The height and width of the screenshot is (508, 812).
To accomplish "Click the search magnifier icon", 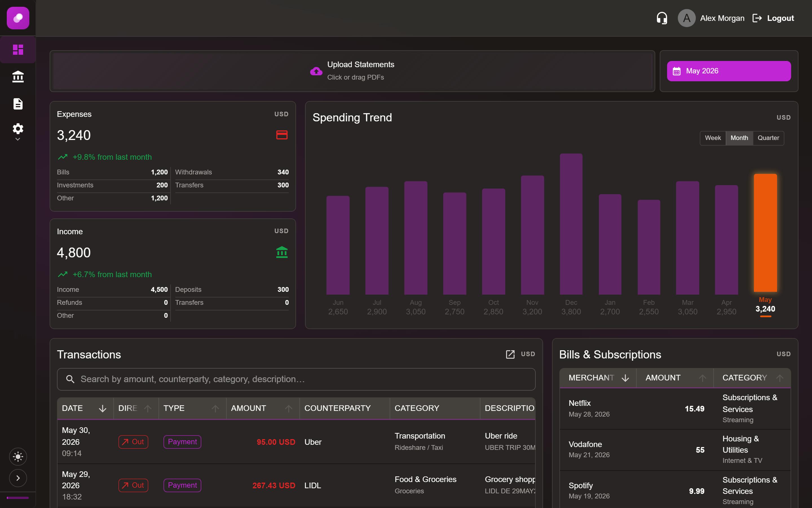I will click(x=70, y=379).
